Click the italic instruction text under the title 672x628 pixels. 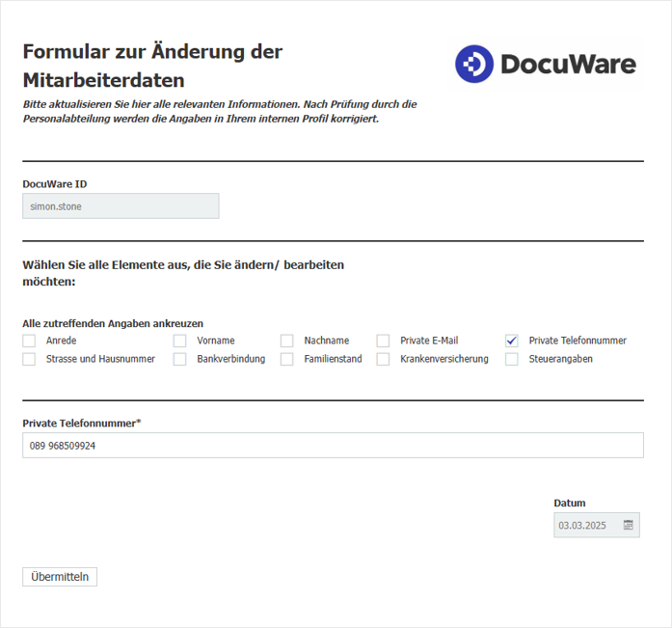point(220,111)
